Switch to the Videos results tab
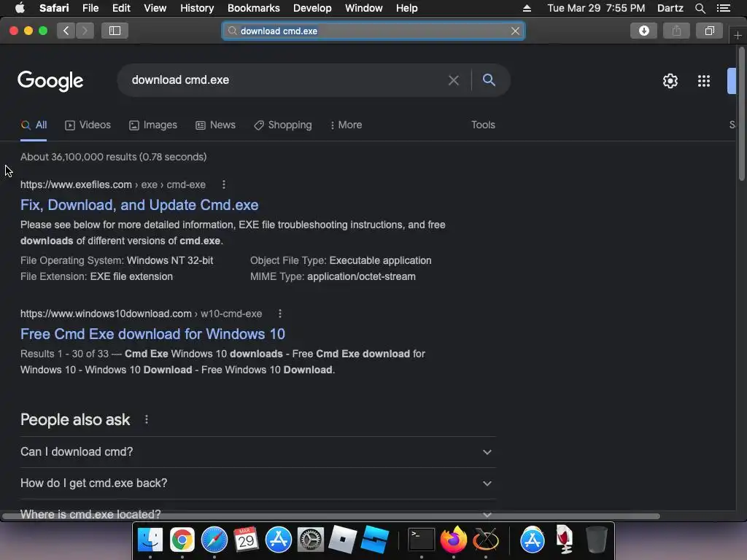The width and height of the screenshot is (747, 560). [88, 125]
